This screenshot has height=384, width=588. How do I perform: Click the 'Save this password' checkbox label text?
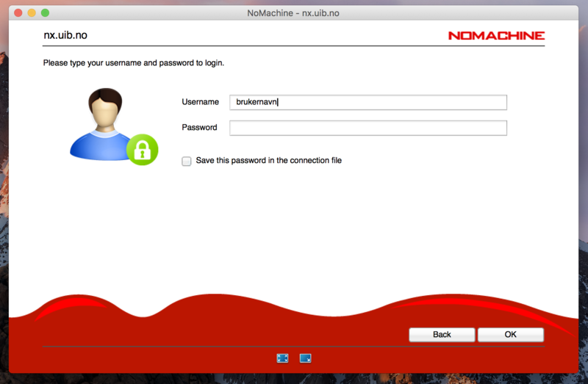tap(268, 160)
